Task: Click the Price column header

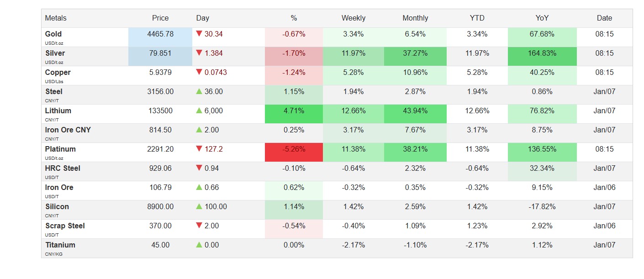Action: [x=160, y=18]
